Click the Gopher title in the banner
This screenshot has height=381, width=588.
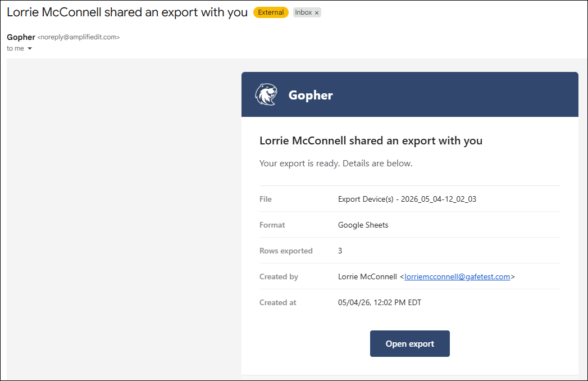click(x=311, y=95)
